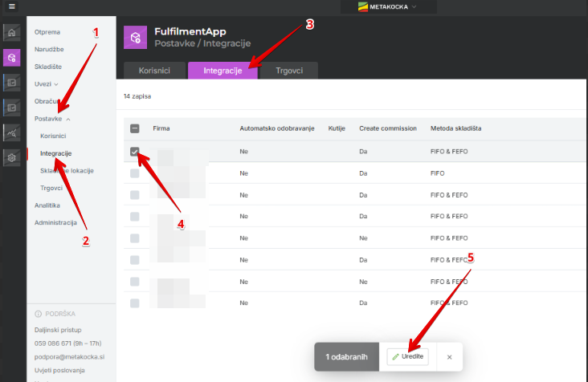
Task: Click the podpora@metakocka.si email link
Action: tap(69, 357)
